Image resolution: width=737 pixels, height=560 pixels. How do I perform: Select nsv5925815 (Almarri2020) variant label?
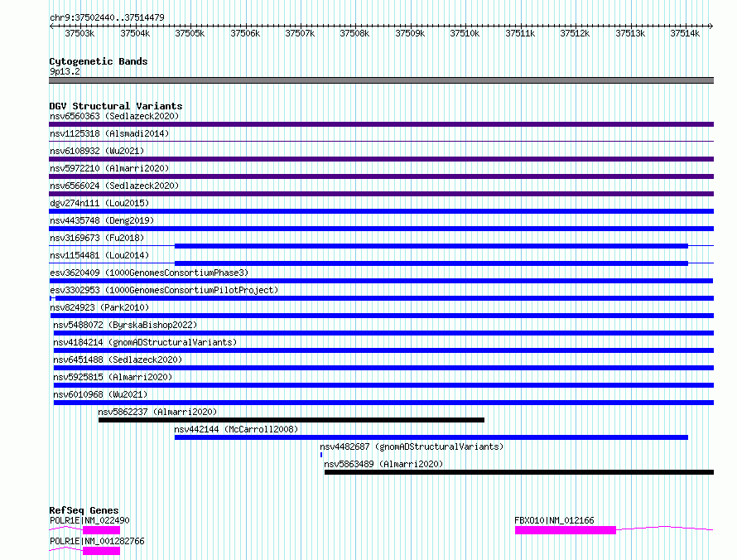pyautogui.click(x=113, y=377)
